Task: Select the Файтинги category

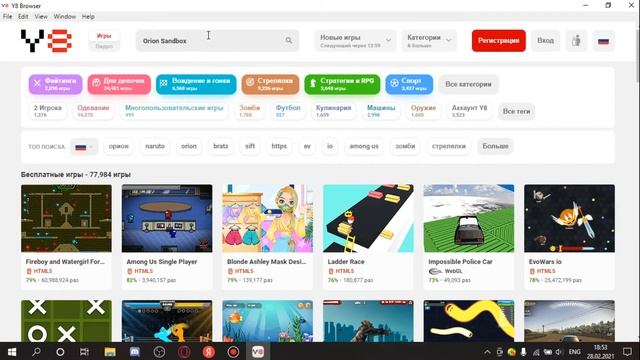Action: (55, 84)
